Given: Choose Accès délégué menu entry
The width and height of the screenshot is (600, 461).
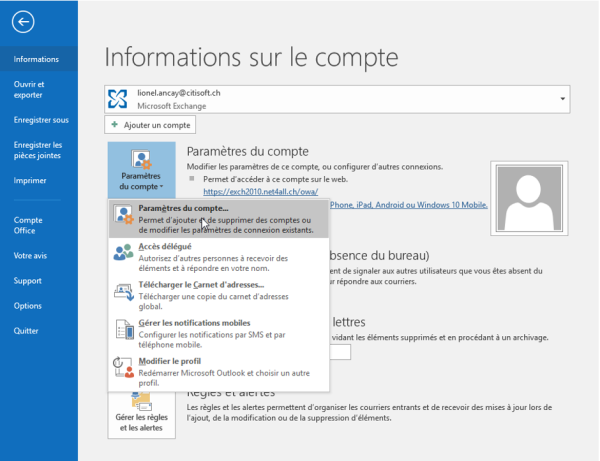Looking at the screenshot, I should pos(219,257).
